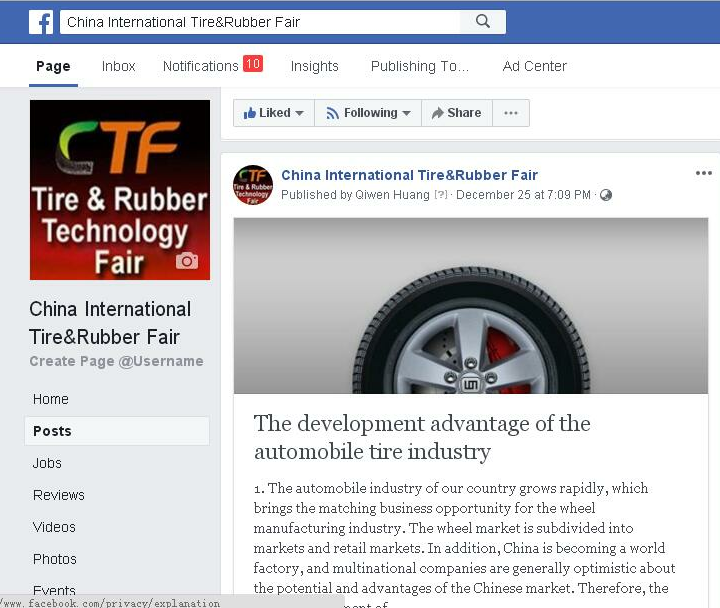Click the Facebook logo icon
The height and width of the screenshot is (608, 720).
[x=41, y=22]
